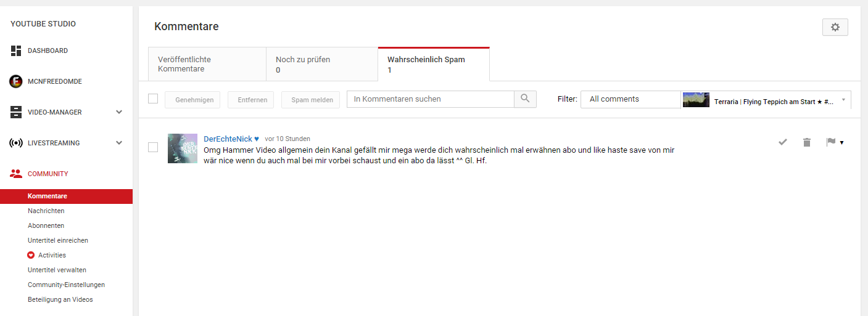The width and height of the screenshot is (868, 316).
Task: Switch to Veröffentlichte Kommentare tab
Action: [x=207, y=64]
